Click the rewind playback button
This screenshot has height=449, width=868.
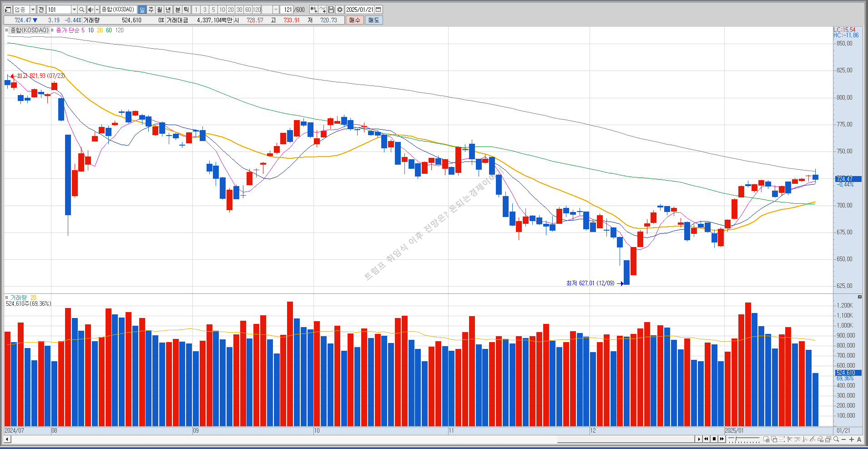[706, 439]
